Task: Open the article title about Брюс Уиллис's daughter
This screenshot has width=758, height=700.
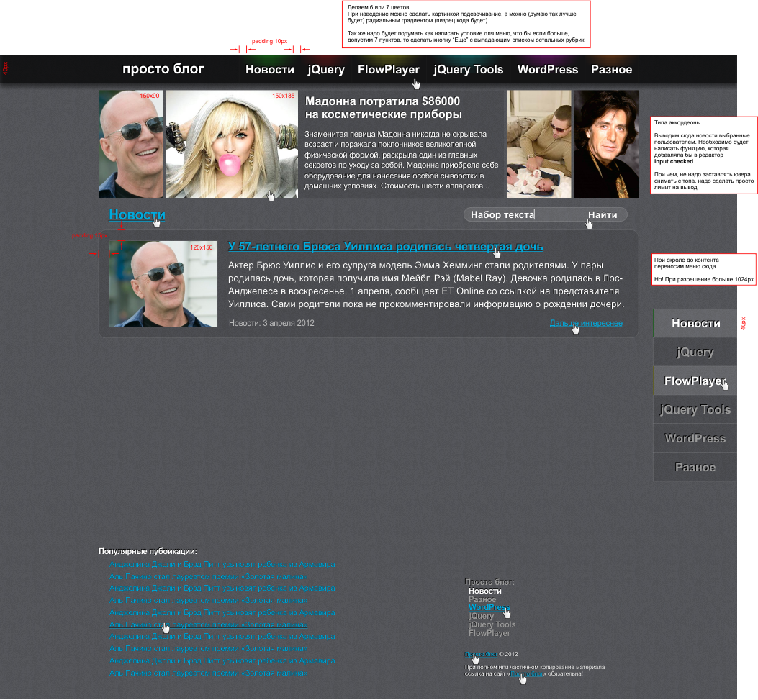Action: coord(385,246)
